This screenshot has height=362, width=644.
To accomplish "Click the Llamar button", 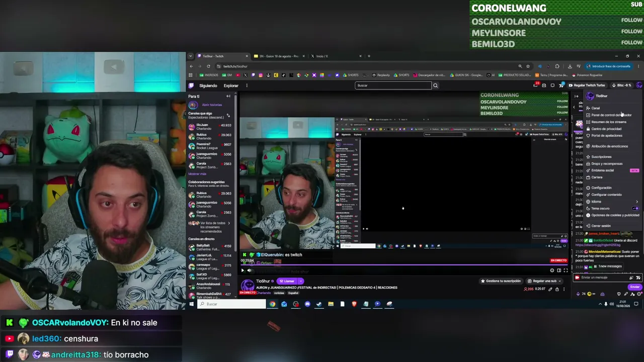I will pos(287,281).
